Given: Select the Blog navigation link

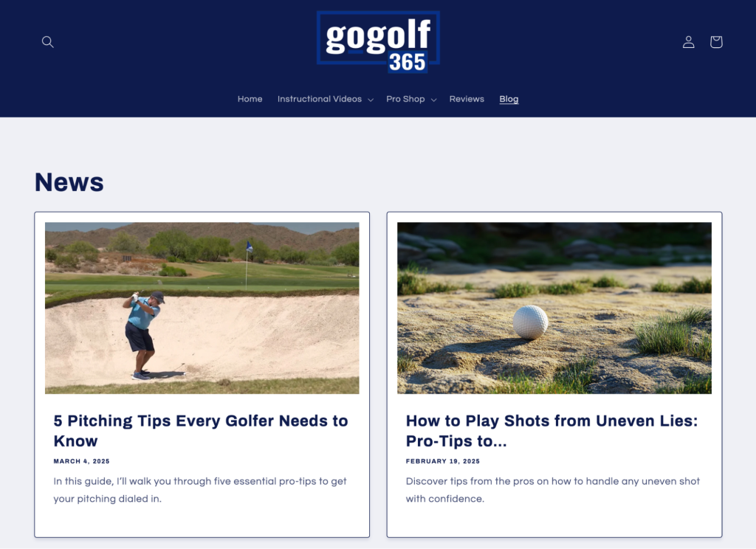Looking at the screenshot, I should 509,99.
